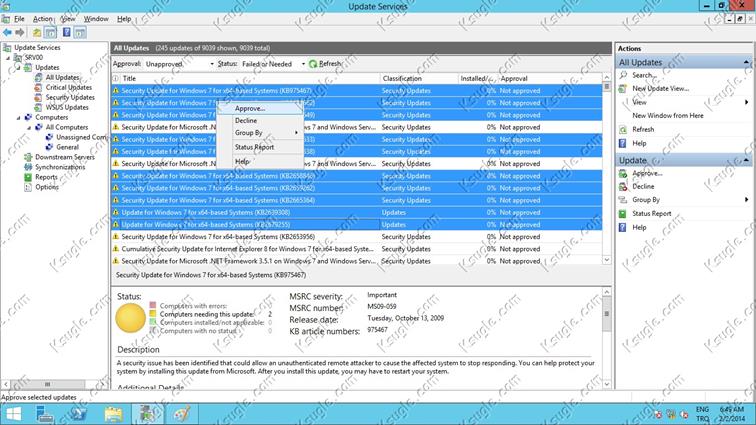The image size is (756, 425).
Task: Click Search link in Actions pane
Action: coord(644,75)
